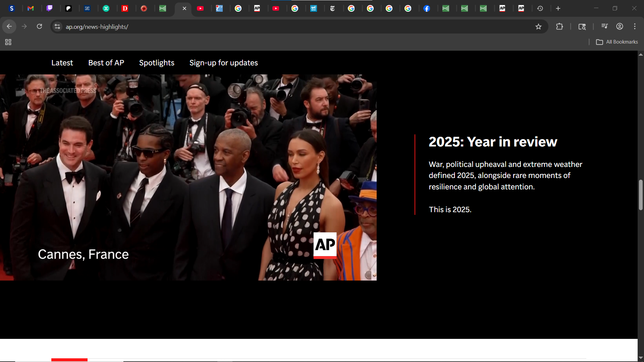
Task: Open a new browser tab
Action: (558, 8)
